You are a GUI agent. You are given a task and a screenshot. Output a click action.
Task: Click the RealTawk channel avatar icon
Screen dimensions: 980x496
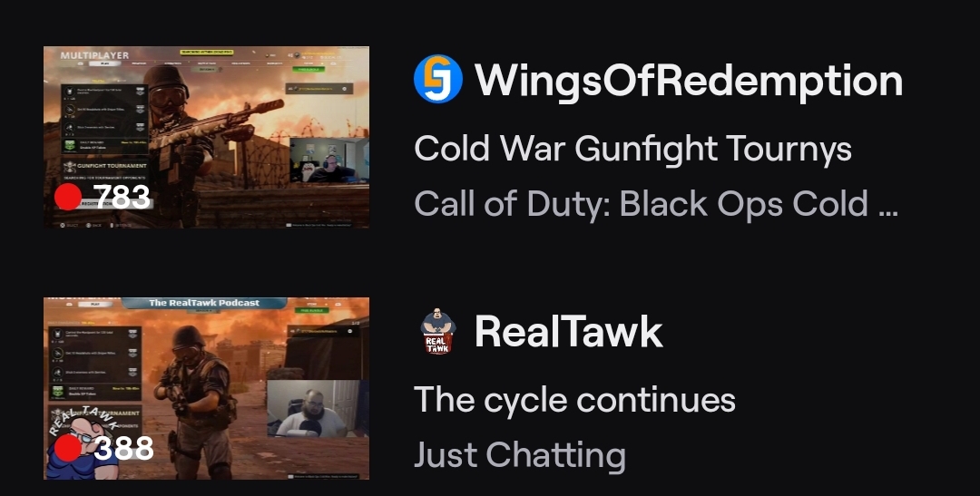click(x=438, y=331)
